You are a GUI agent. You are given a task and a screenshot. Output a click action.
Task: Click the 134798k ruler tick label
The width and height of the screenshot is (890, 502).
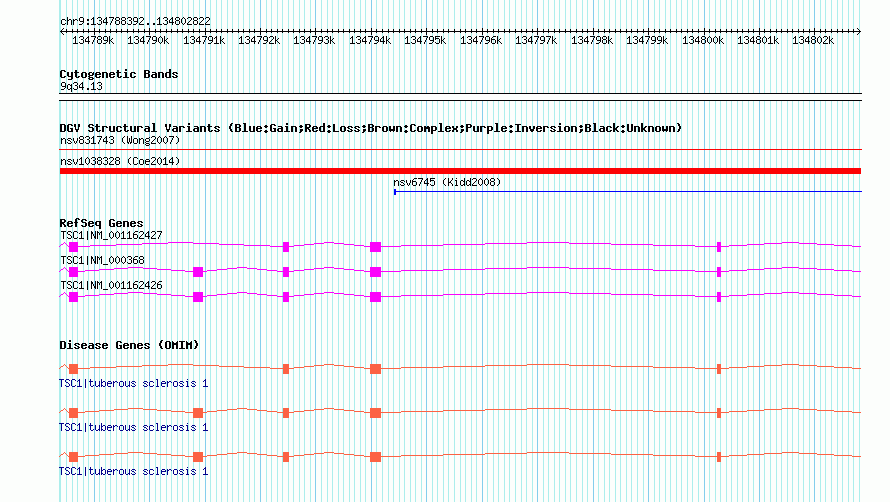tap(591, 40)
